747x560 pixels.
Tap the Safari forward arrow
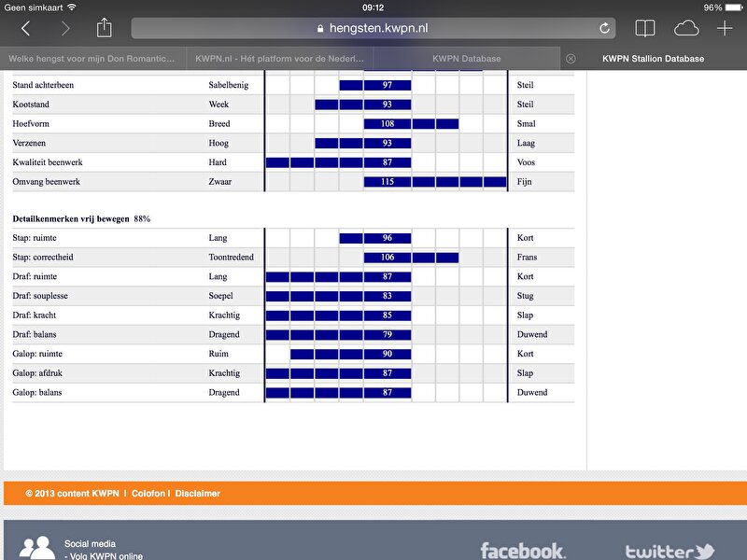pyautogui.click(x=65, y=29)
